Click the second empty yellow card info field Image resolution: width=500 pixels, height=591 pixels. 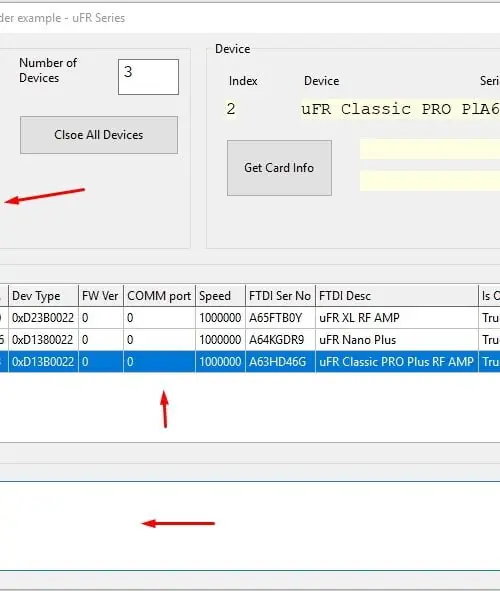point(430,181)
